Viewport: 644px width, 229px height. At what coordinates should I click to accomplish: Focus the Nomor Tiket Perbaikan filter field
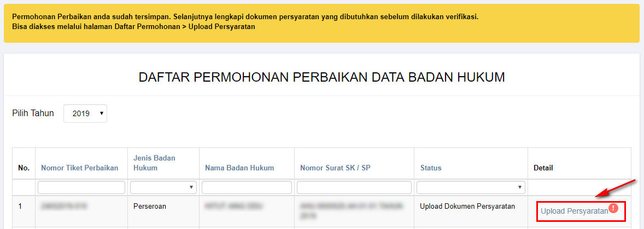click(x=81, y=187)
